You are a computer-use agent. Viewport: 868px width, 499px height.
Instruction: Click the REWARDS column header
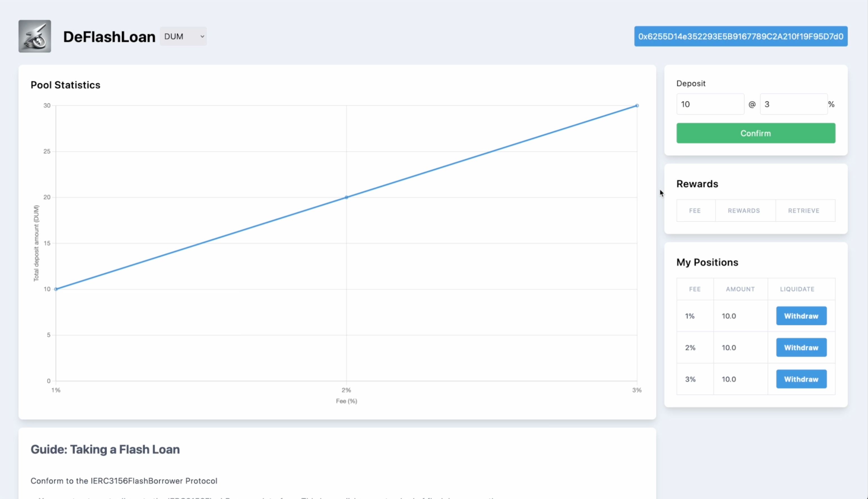point(744,211)
